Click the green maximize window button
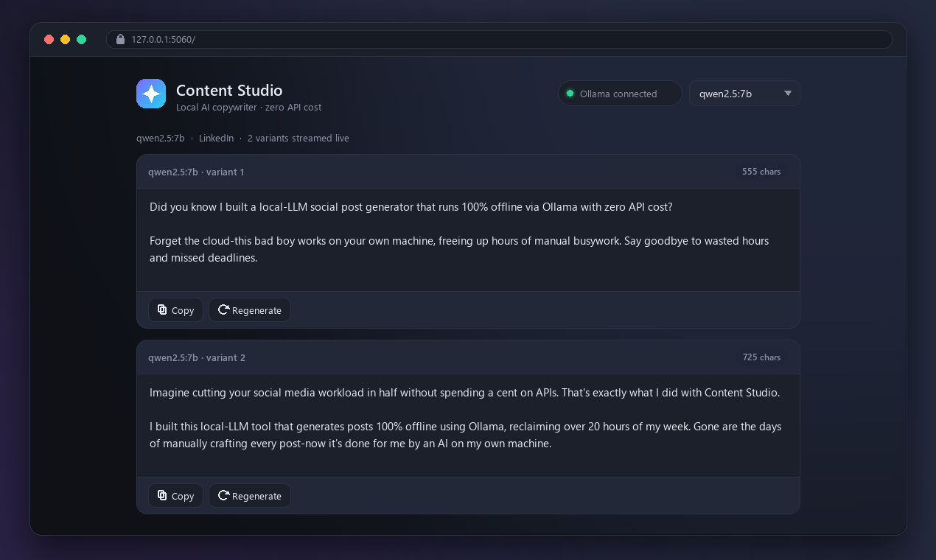Screen dimensions: 936x560 pyautogui.click(x=82, y=39)
